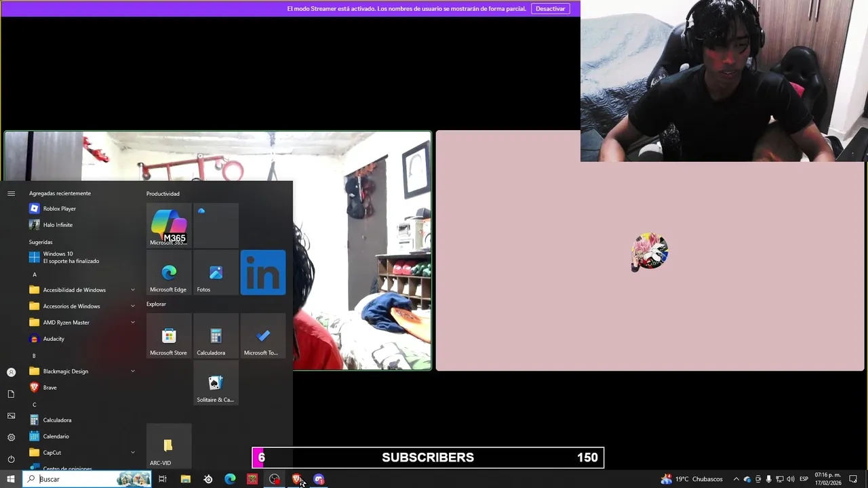This screenshot has width=868, height=488.
Task: Jump to letter B in app list
Action: (35, 356)
